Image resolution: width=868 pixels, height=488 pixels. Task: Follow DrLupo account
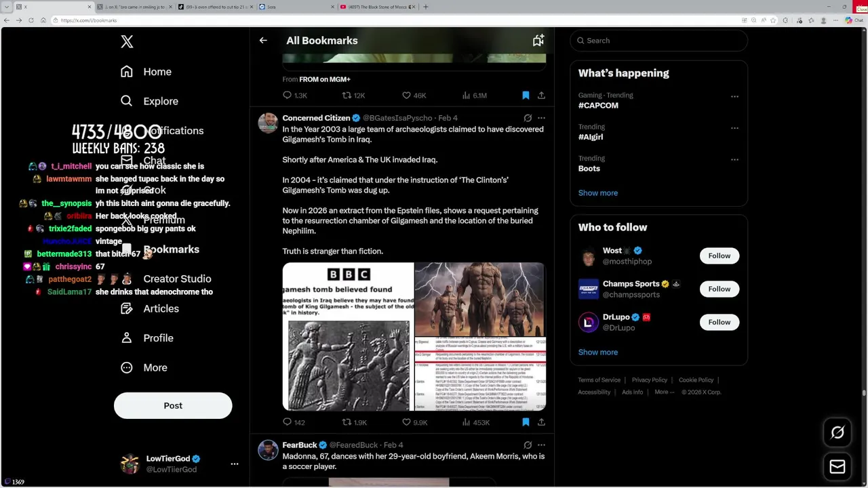(719, 323)
